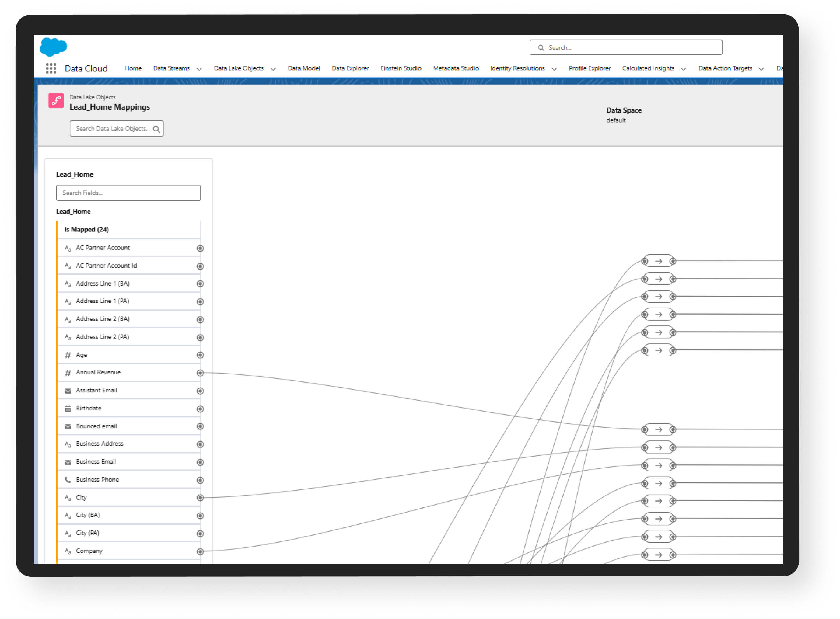Click the pink Data Lake Objects icon

click(x=56, y=100)
